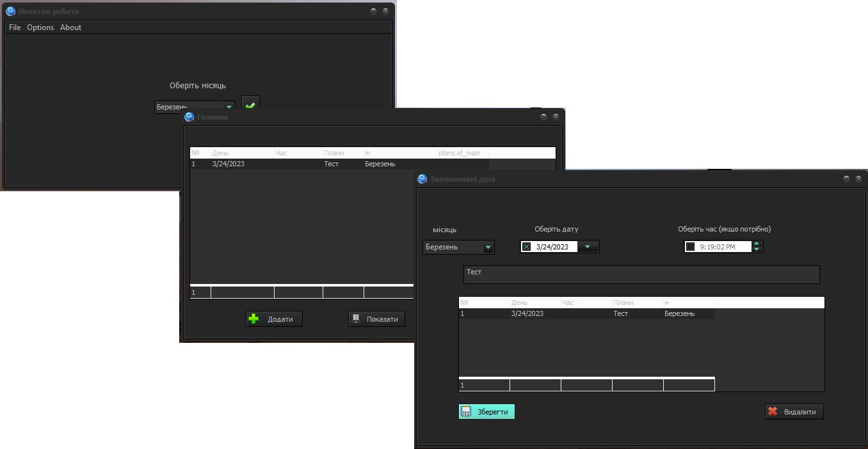
Task: Click the green checkmark confirm icon
Action: (x=250, y=105)
